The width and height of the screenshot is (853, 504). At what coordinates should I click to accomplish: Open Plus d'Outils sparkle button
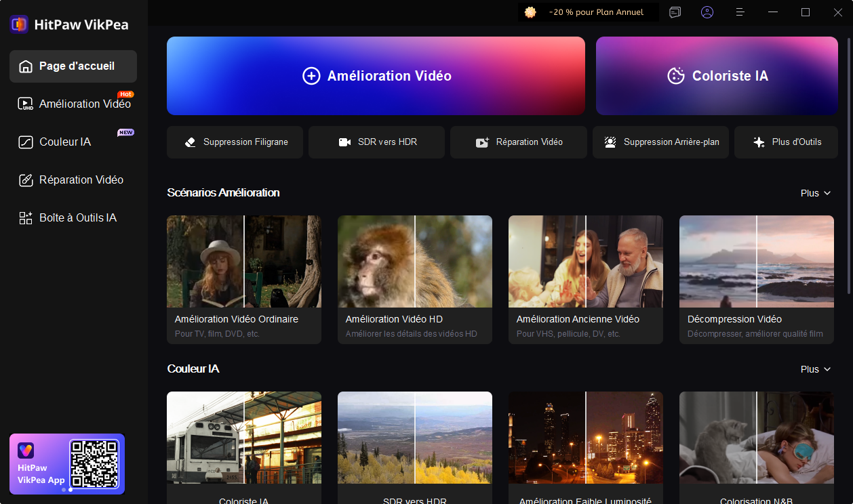[787, 142]
